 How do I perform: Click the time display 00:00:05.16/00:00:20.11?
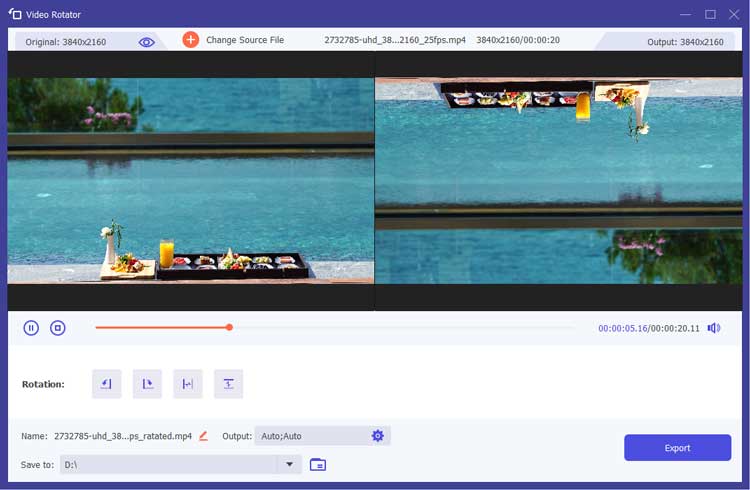(x=649, y=328)
